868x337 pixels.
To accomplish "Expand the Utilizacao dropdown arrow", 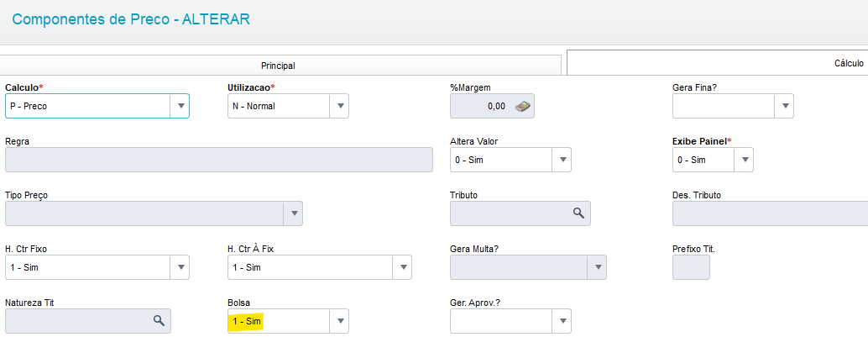I will pyautogui.click(x=340, y=106).
